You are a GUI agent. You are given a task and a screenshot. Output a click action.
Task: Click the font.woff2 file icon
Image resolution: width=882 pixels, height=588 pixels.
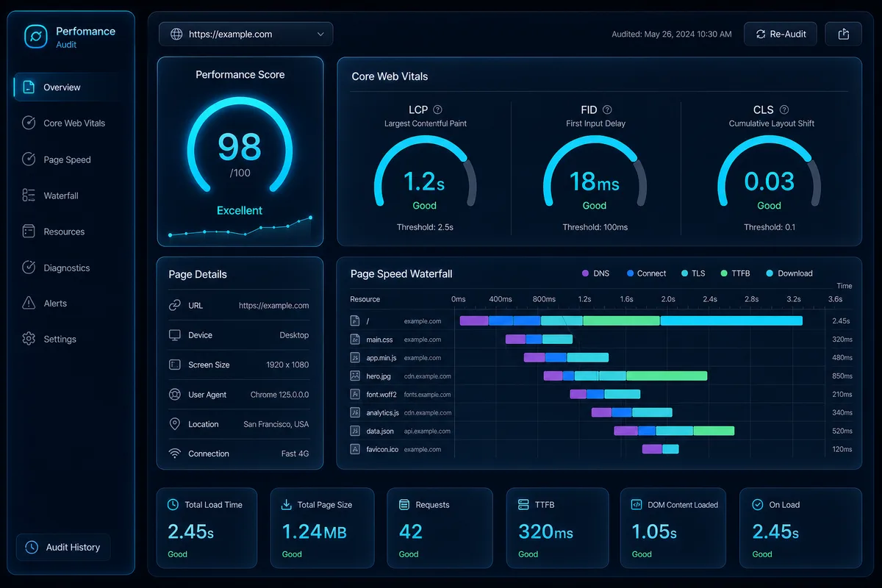pyautogui.click(x=355, y=394)
